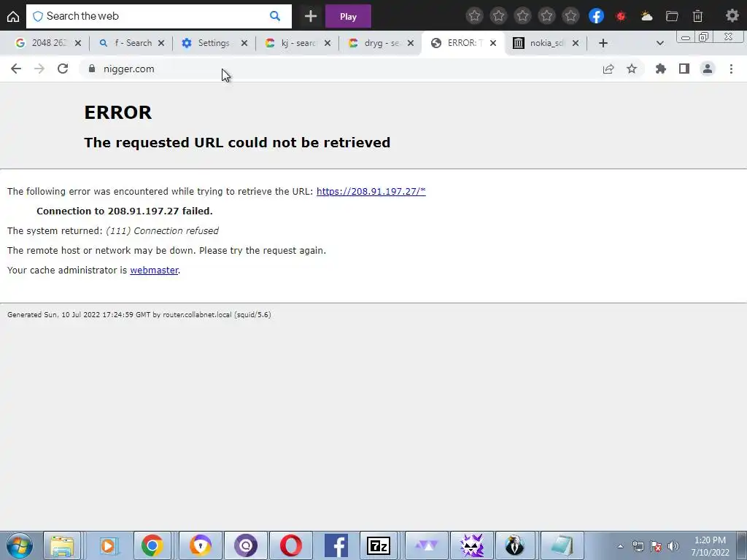The image size is (747, 560).
Task: Click the network tray icon
Action: (x=638, y=546)
